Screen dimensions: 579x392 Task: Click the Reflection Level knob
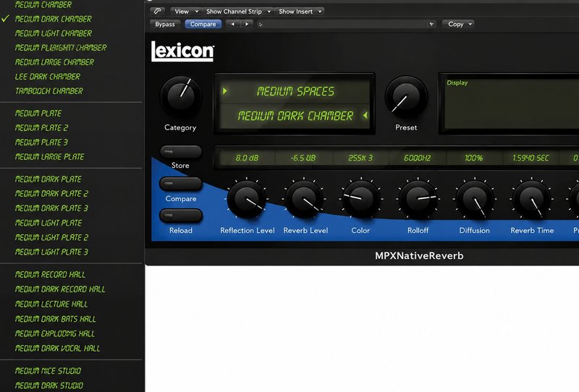(246, 199)
